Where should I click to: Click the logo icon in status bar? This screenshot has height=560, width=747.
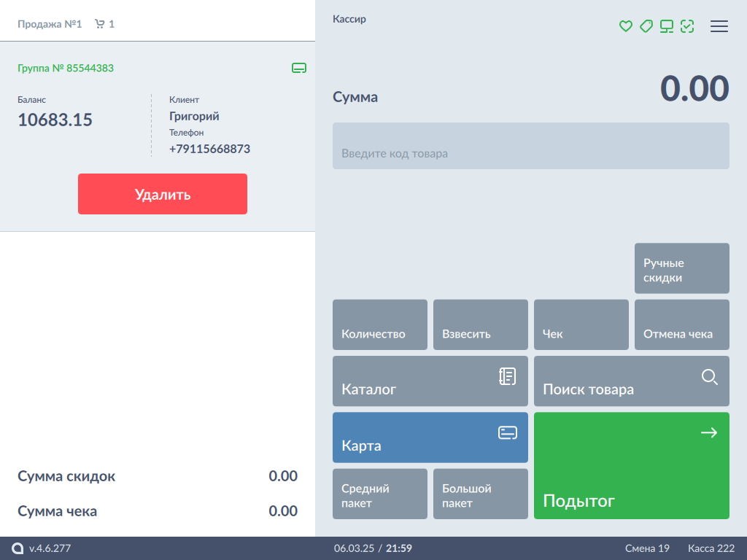tap(18, 548)
